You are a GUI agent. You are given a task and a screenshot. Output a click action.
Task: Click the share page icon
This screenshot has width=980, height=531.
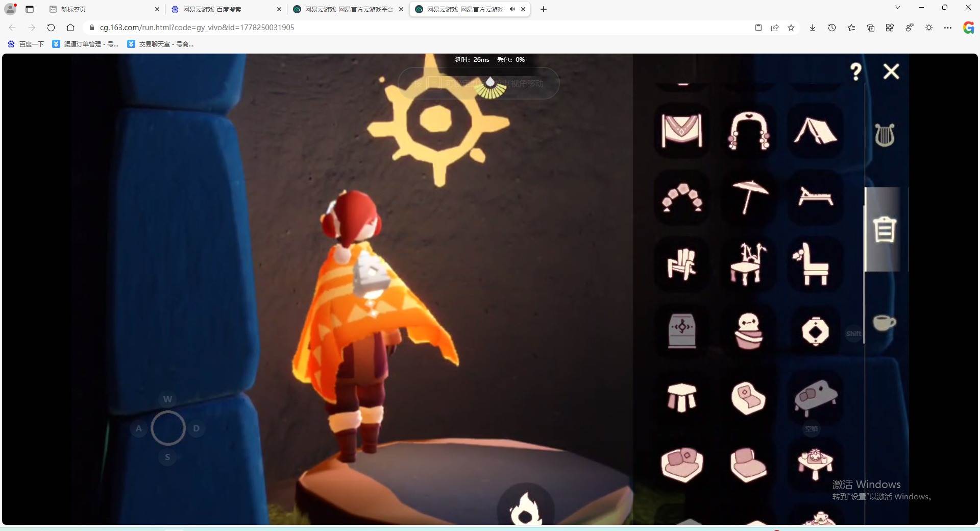[775, 28]
